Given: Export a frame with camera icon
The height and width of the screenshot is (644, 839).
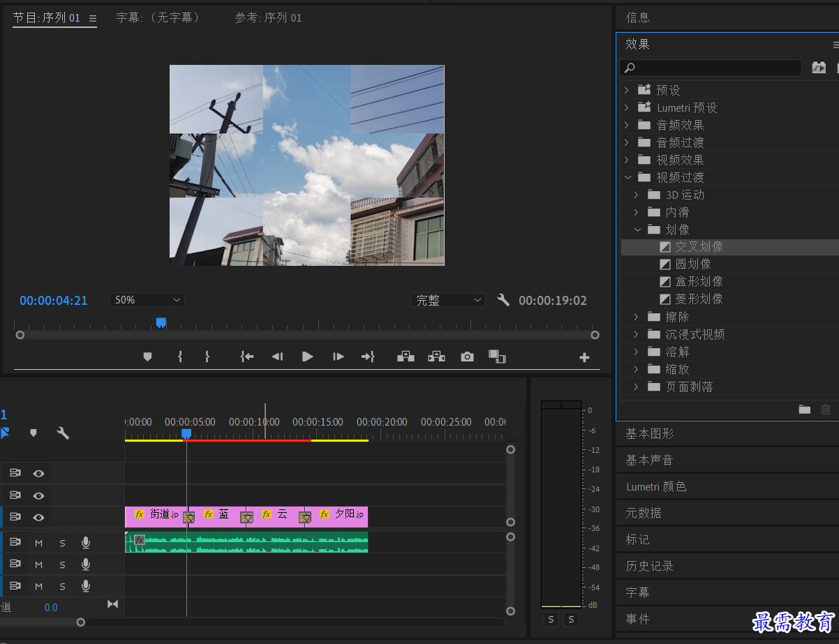Looking at the screenshot, I should [x=467, y=357].
